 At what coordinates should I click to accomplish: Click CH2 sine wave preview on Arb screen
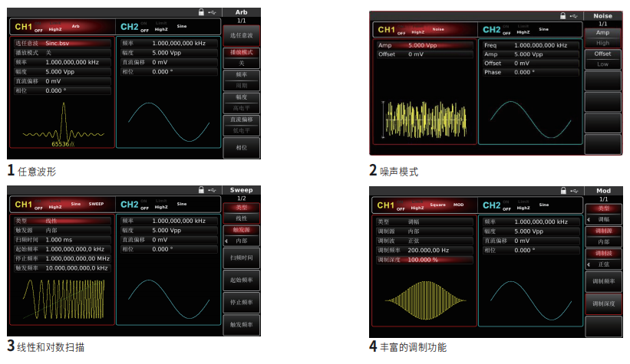click(169, 122)
